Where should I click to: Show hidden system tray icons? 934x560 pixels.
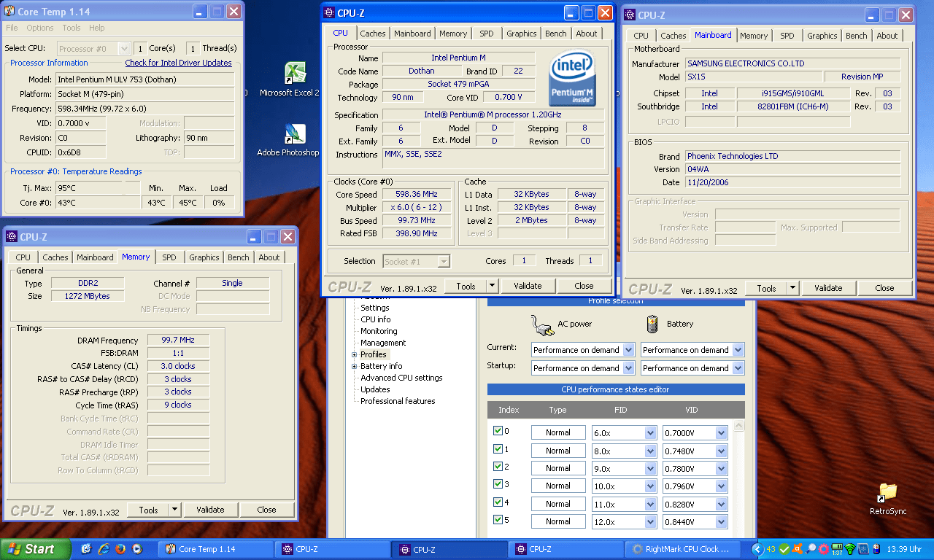coord(757,549)
